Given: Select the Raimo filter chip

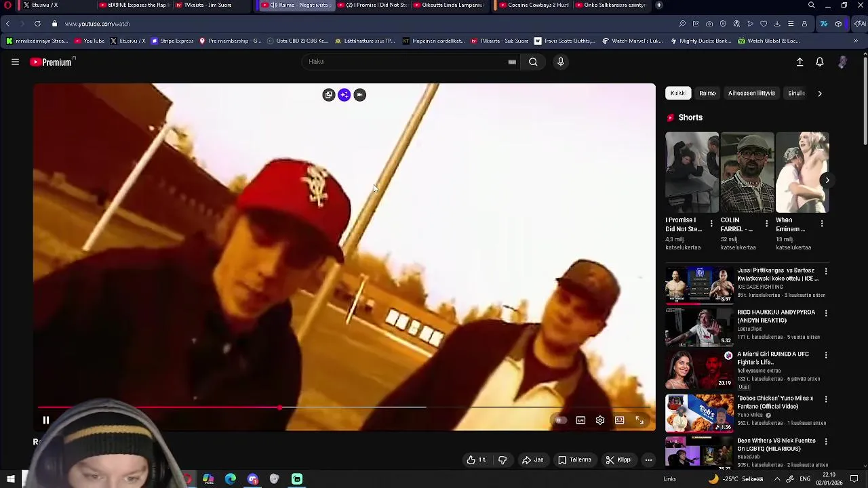Looking at the screenshot, I should click(x=707, y=93).
